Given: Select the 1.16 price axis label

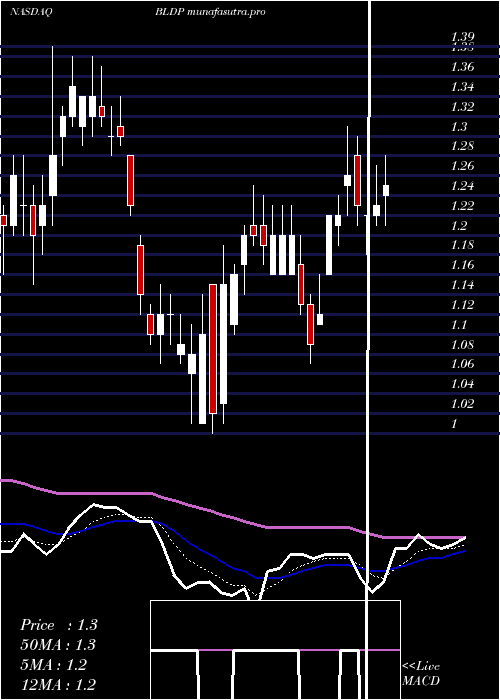Looking at the screenshot, I should [462, 265].
